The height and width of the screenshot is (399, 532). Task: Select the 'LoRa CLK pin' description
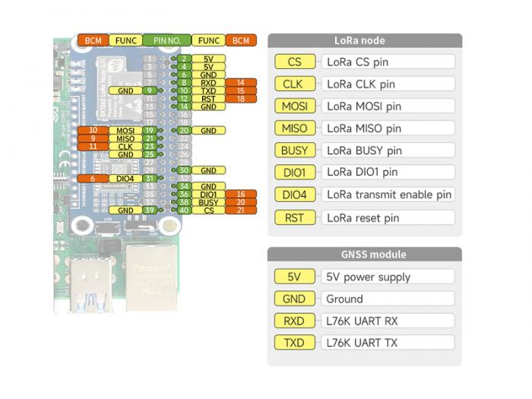[x=388, y=84]
